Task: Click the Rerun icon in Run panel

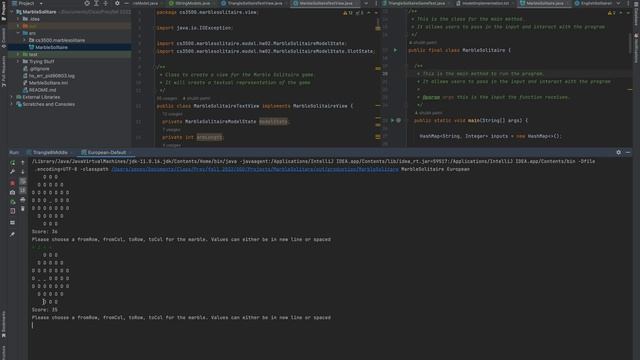Action: pyautogui.click(x=13, y=162)
